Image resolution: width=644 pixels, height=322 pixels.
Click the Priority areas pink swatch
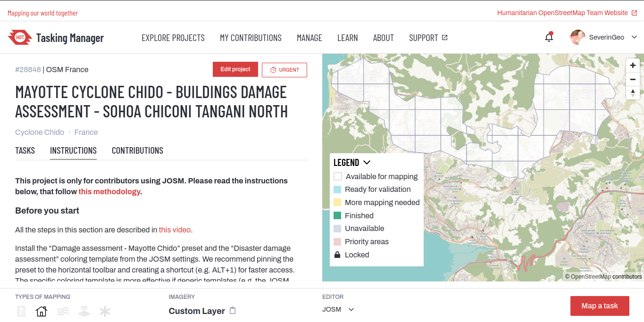click(337, 242)
